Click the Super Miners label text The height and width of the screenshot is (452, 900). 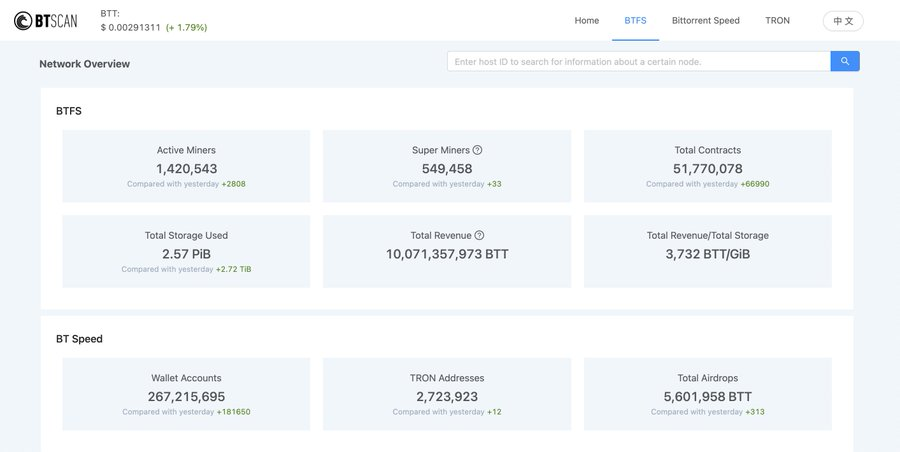pyautogui.click(x=441, y=150)
